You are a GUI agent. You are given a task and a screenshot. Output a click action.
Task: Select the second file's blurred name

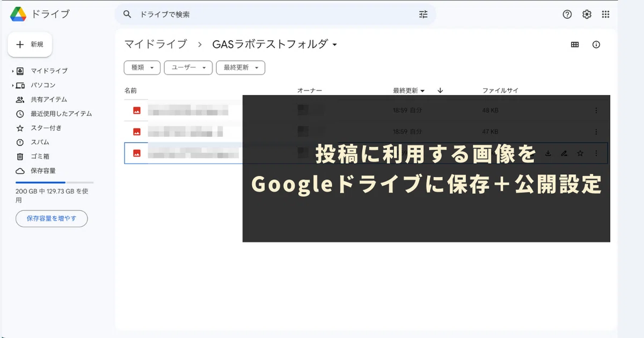tap(185, 131)
